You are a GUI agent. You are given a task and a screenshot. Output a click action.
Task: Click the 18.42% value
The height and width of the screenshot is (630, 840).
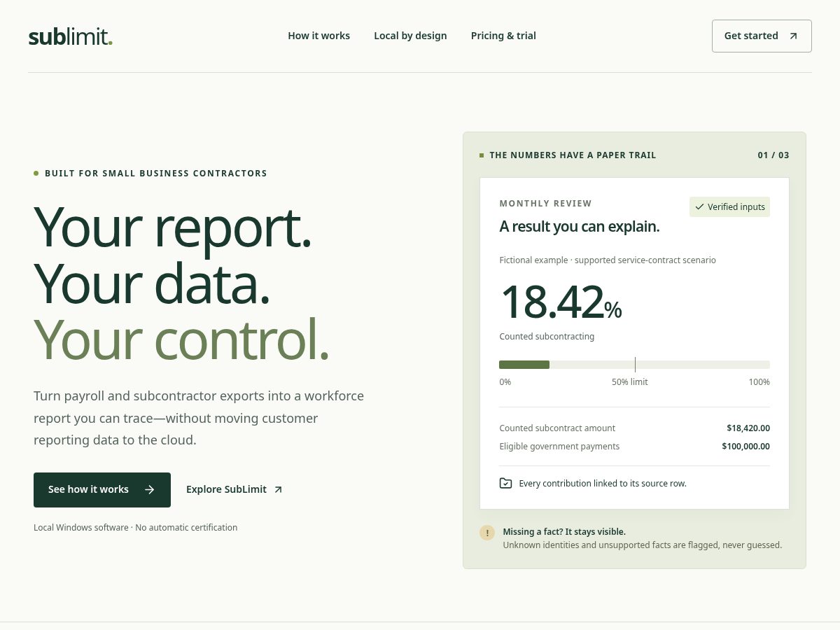click(561, 302)
